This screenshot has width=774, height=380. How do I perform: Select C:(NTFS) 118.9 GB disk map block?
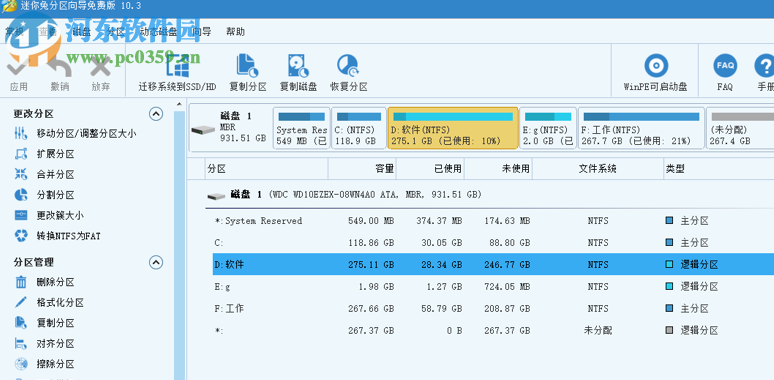359,128
